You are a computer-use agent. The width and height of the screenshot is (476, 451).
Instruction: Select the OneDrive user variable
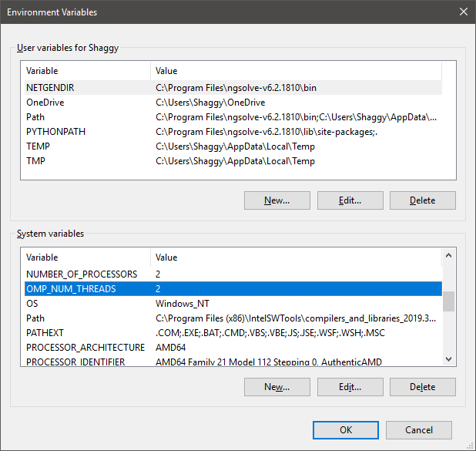233,103
